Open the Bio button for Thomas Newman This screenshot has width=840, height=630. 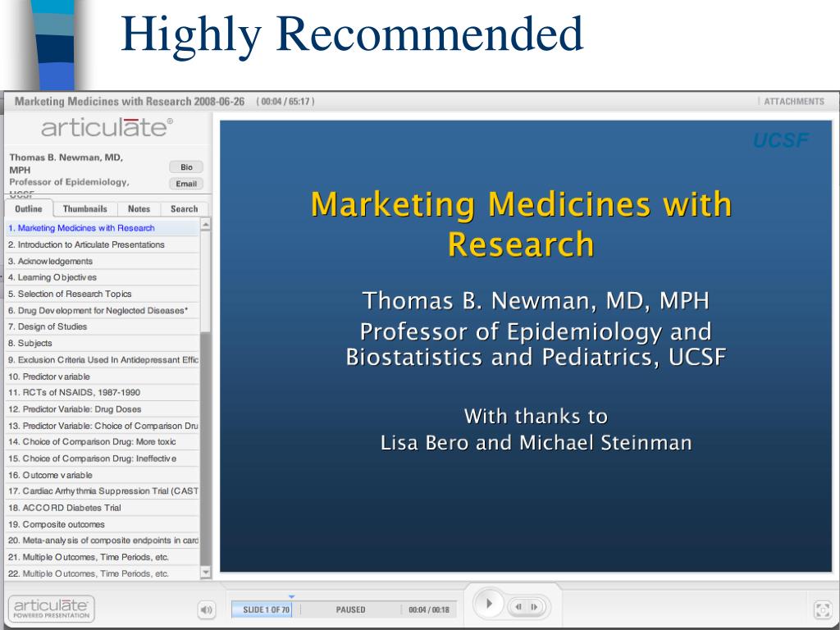click(x=186, y=167)
